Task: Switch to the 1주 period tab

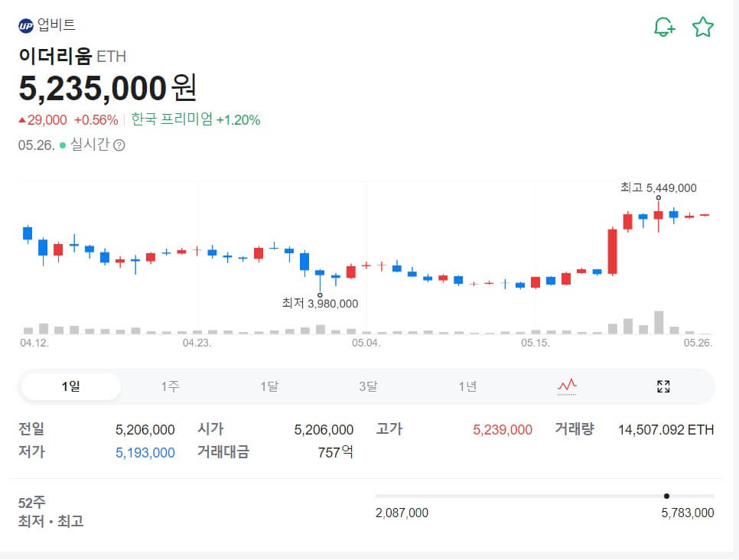Action: tap(170, 386)
